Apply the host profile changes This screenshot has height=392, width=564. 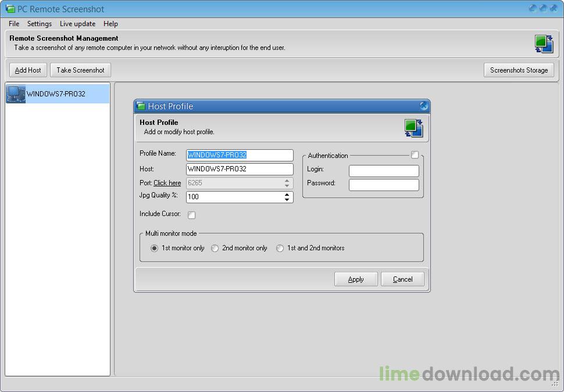tap(355, 279)
